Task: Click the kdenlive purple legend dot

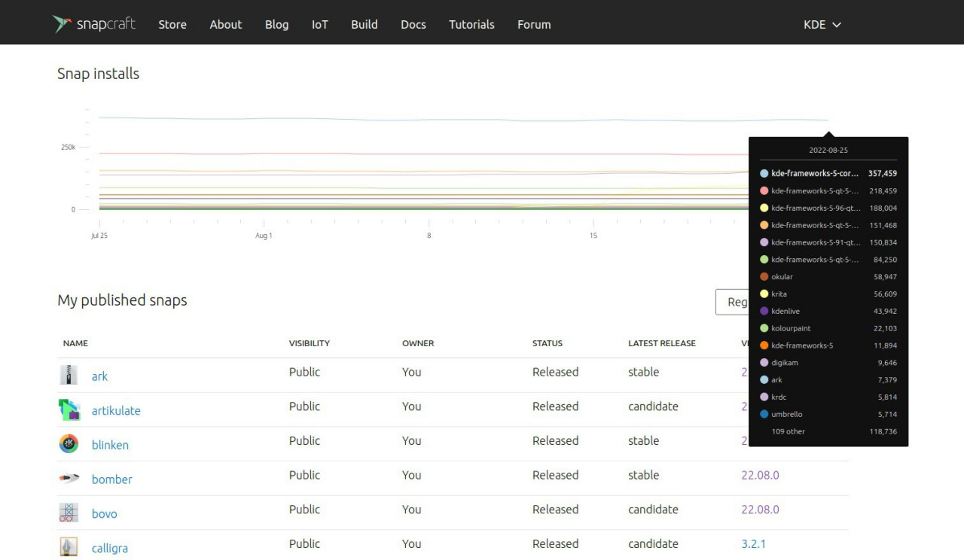Action: (x=764, y=311)
